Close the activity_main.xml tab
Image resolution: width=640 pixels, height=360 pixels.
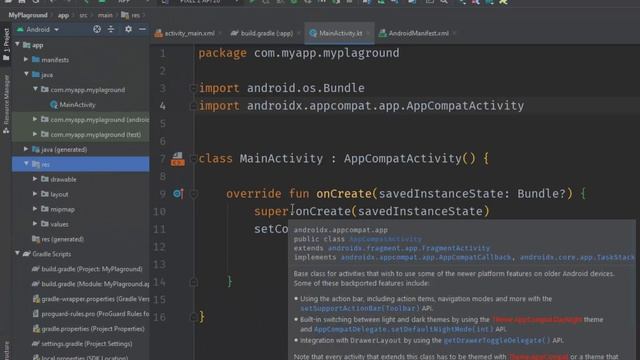click(x=221, y=33)
